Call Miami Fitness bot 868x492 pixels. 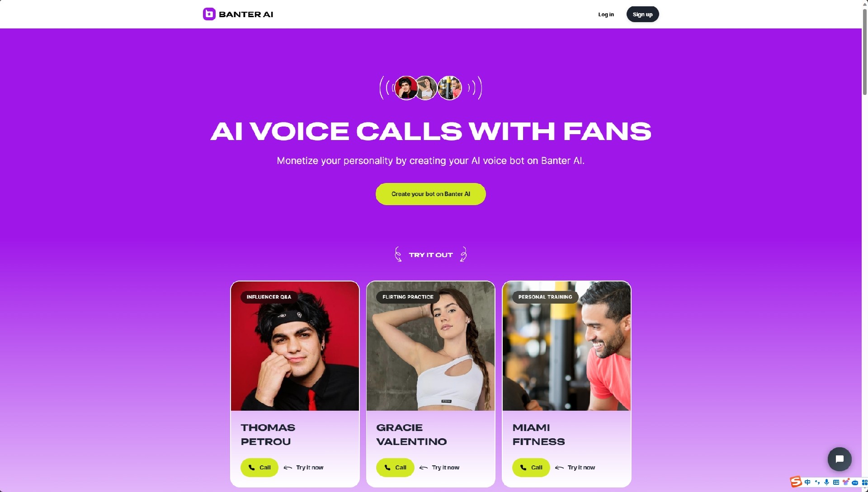[x=531, y=468]
